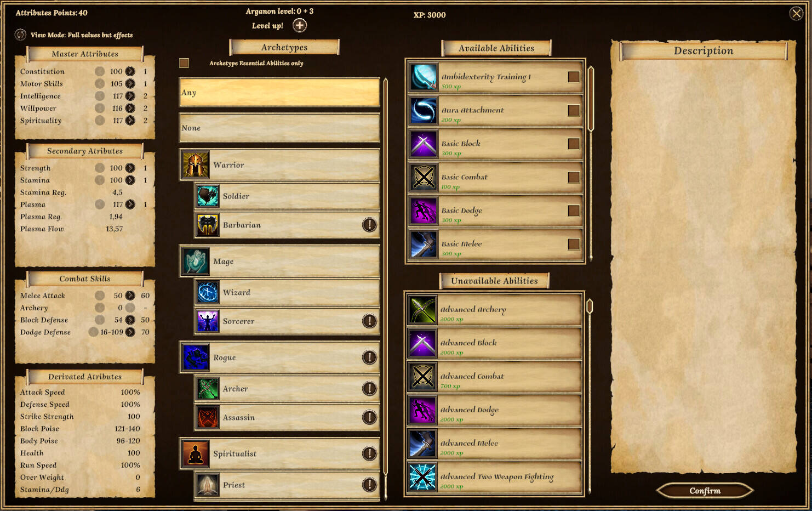
Task: Enable Archetype Essential Abilities only checkbox
Action: (184, 63)
